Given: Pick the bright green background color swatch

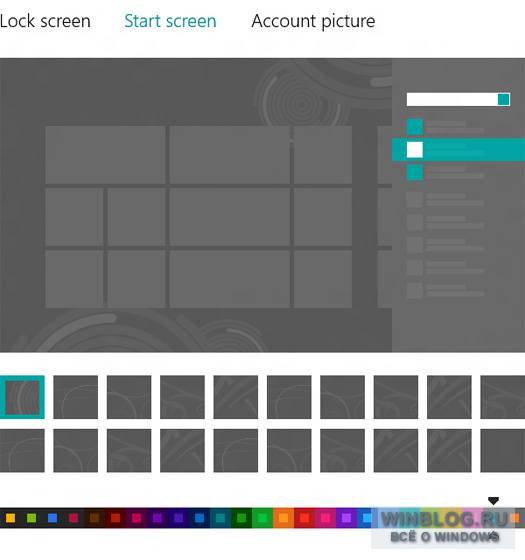Looking at the screenshot, I should (262, 518).
